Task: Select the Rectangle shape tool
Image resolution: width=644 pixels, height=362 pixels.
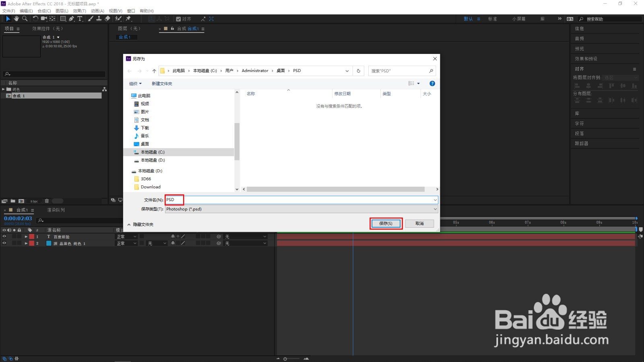Action: coord(63,19)
